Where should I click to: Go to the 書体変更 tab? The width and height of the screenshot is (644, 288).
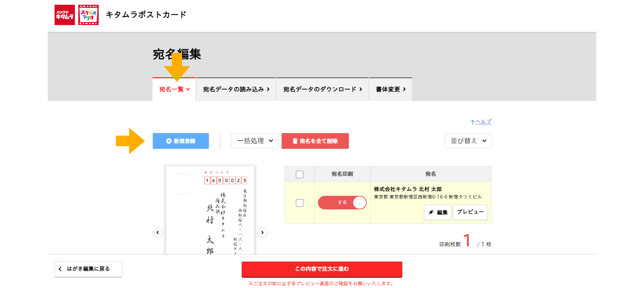[390, 89]
